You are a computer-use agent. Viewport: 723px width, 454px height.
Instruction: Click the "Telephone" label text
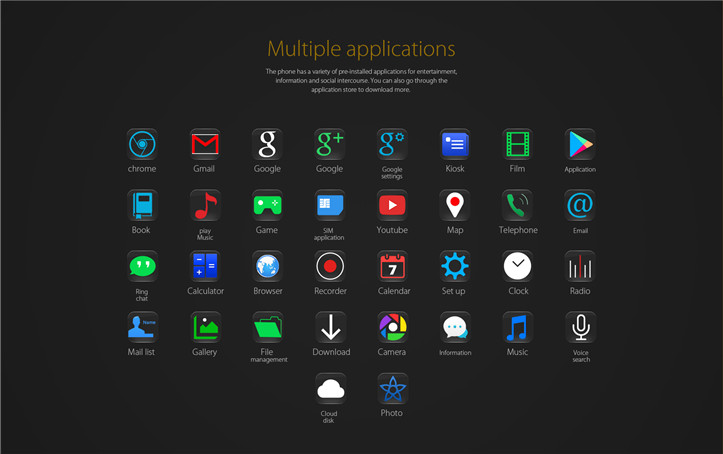tap(518, 230)
